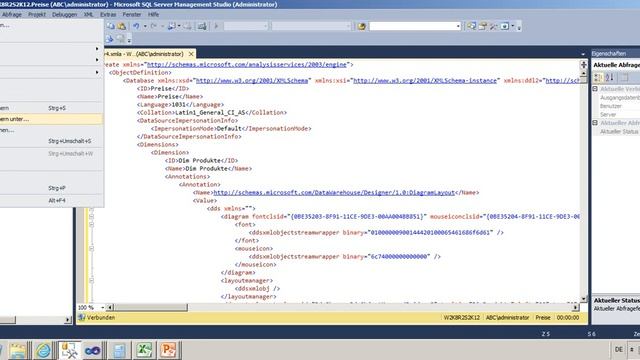
Task: Open the 100 % zoom dropdown
Action: point(102,307)
